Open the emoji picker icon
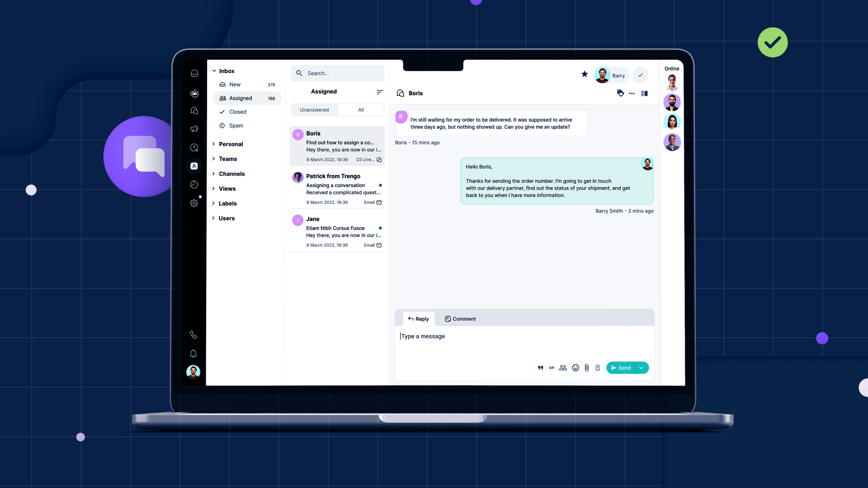This screenshot has height=488, width=868. (x=576, y=368)
